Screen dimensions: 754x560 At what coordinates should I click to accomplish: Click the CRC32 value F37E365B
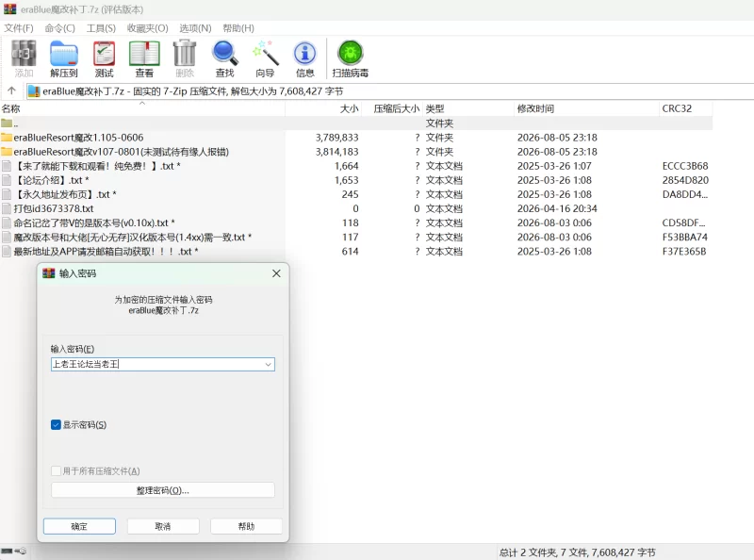click(x=684, y=251)
